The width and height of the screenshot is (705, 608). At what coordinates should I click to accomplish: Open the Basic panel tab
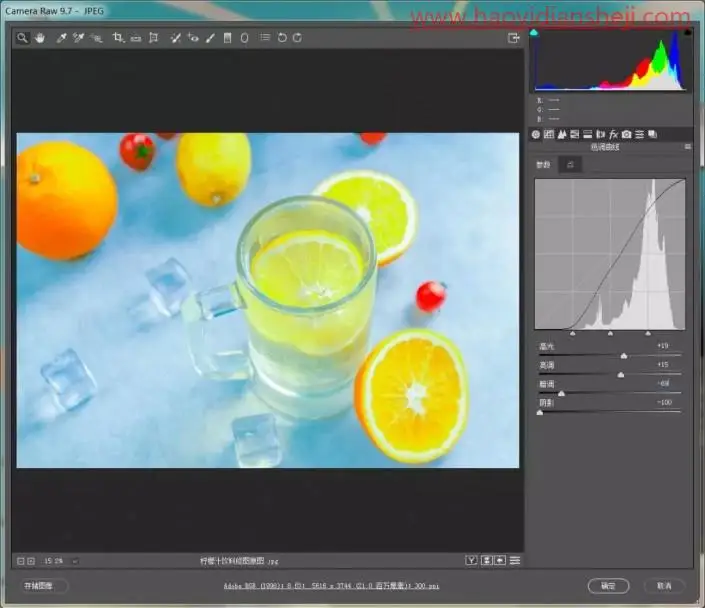tap(535, 134)
